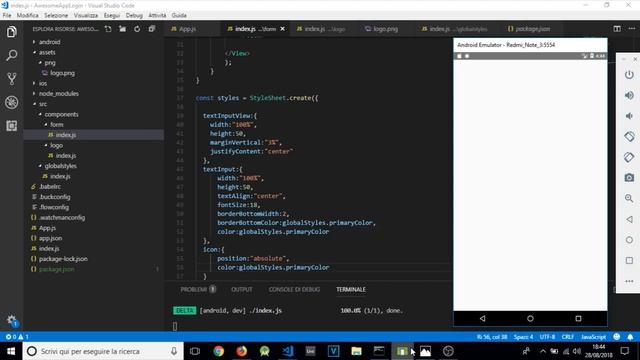Change the CRLF line ending setting
Viewport: 640px width, 360px height.
[x=568, y=337]
